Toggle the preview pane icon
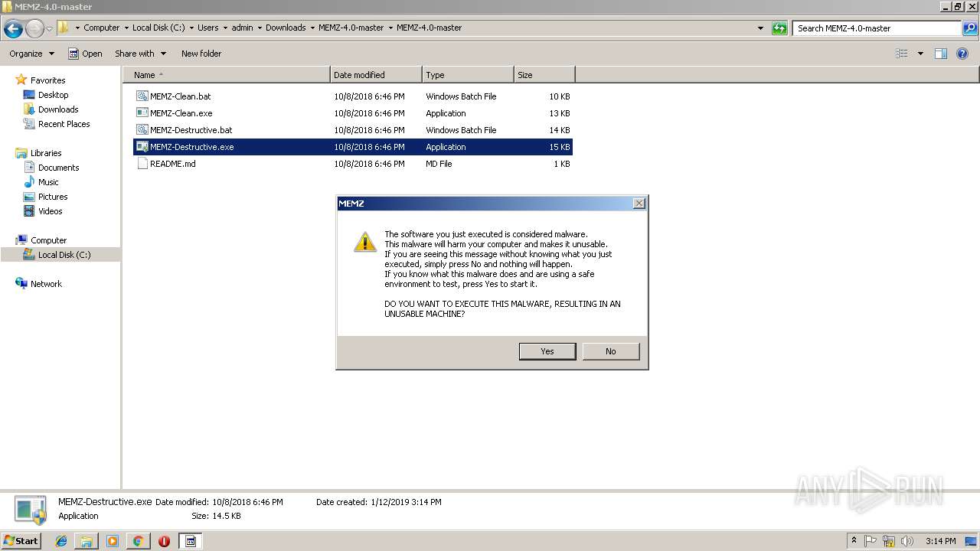The width and height of the screenshot is (980, 551). coord(941,54)
